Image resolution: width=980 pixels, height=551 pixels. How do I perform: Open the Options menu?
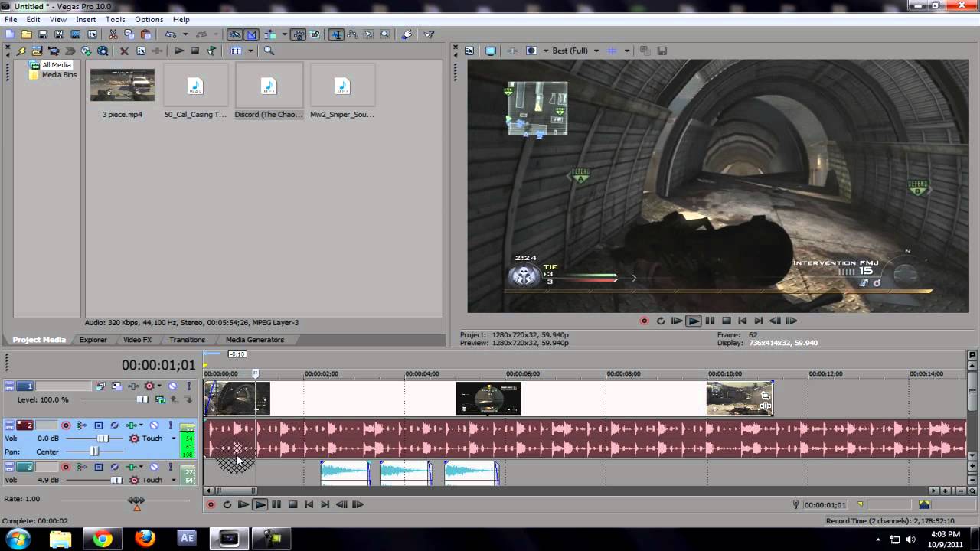(149, 19)
